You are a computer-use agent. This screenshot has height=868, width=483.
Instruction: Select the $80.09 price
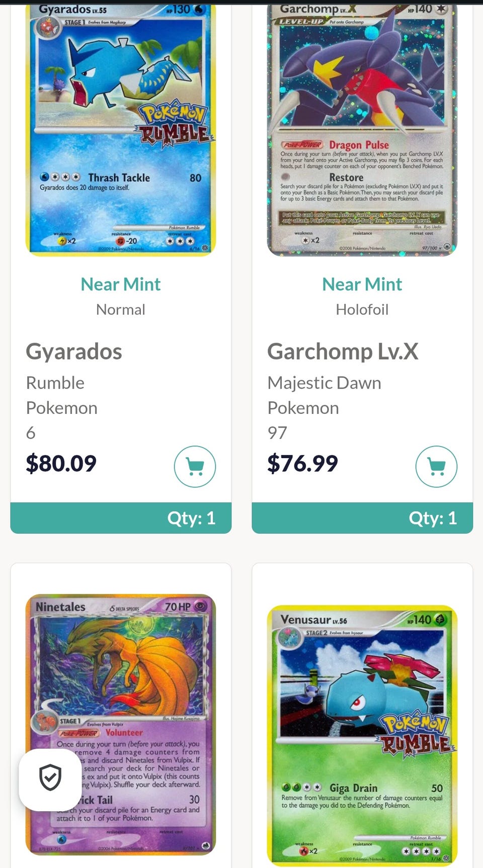(x=61, y=463)
